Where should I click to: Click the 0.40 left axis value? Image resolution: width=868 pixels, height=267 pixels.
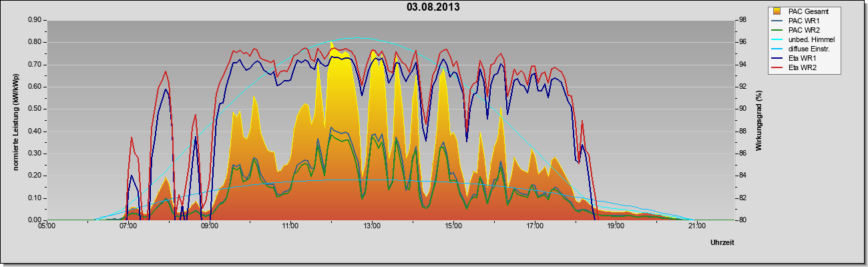pyautogui.click(x=35, y=131)
